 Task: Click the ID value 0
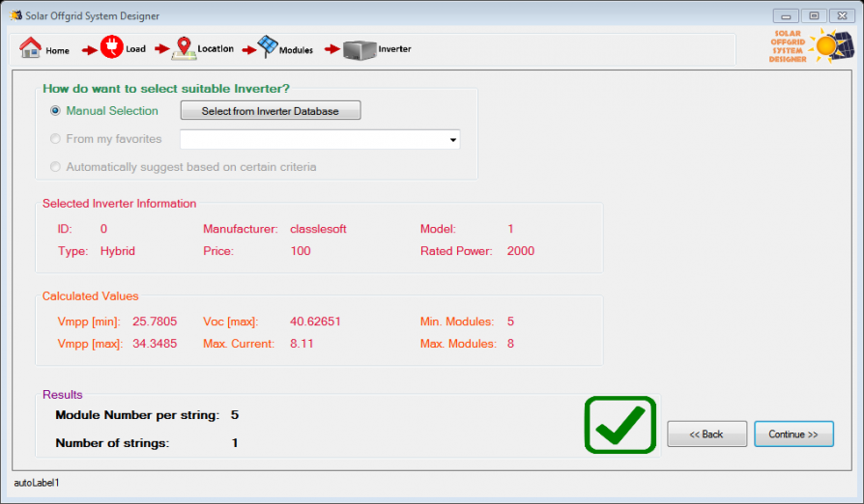coord(103,229)
